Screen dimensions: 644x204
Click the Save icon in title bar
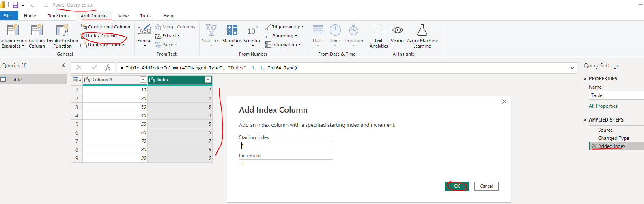[x=15, y=5]
